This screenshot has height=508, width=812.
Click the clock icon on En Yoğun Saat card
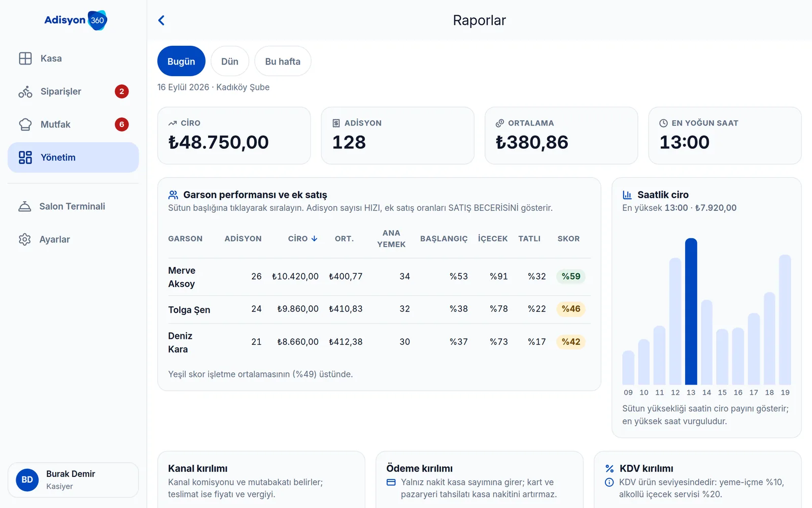663,123
